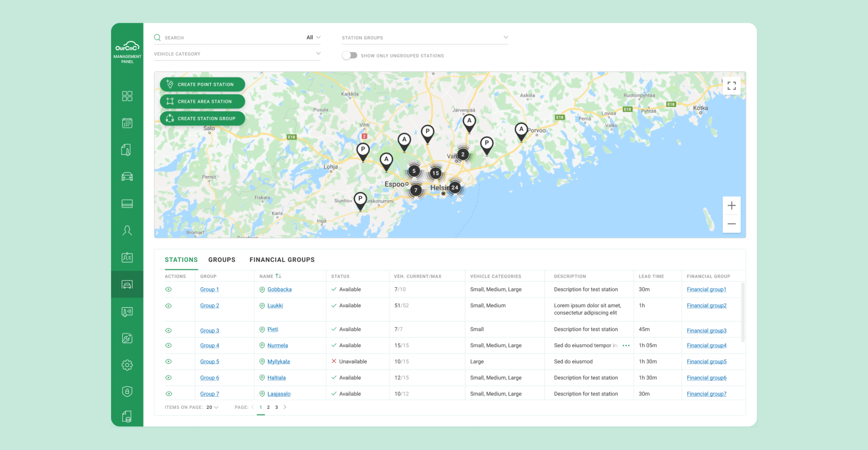Image resolution: width=868 pixels, height=450 pixels.
Task: Click the eye icon for Myllykala row
Action: click(169, 361)
